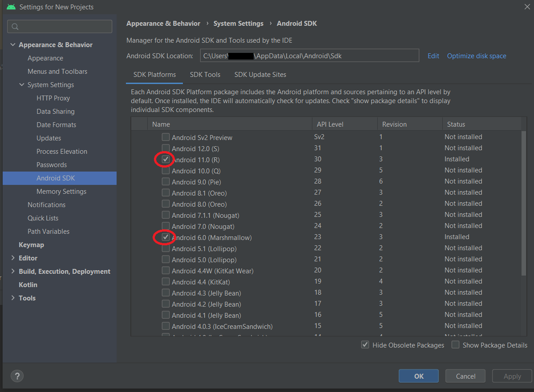Open Process Elevation settings
This screenshot has height=392, width=534.
62,152
